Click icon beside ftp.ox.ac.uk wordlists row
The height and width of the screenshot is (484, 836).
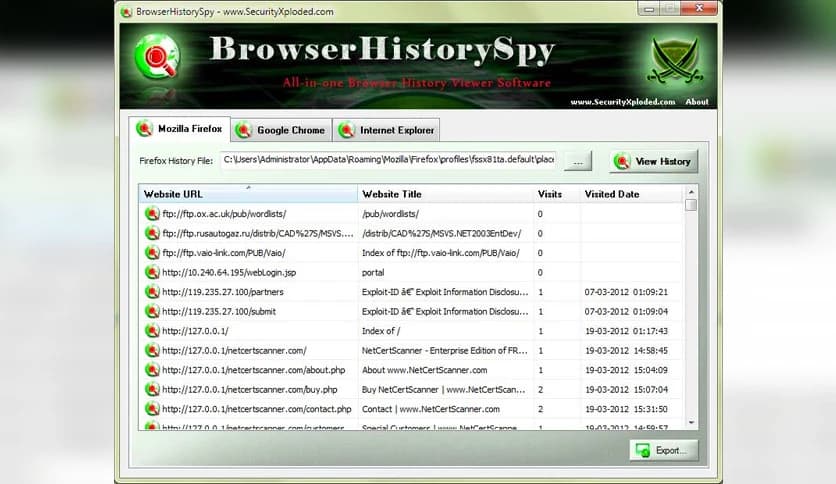point(152,214)
